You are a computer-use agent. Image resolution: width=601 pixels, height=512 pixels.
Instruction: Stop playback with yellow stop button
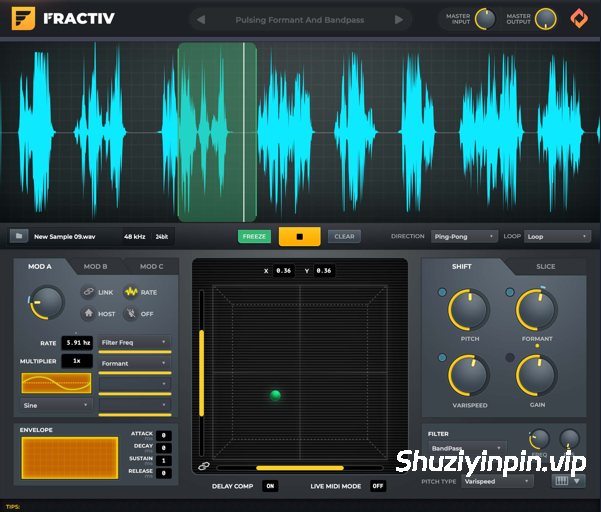click(x=299, y=236)
